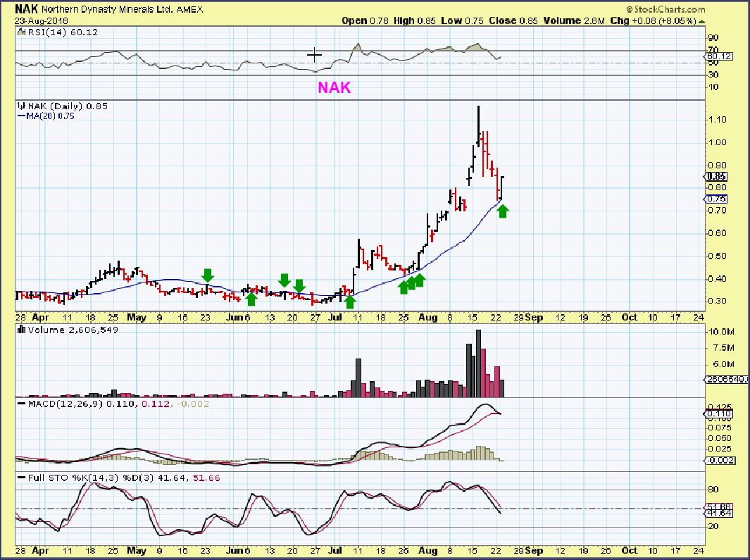Click the Full STO legend line marker
Screen dimensions: 750x560
(22, 478)
